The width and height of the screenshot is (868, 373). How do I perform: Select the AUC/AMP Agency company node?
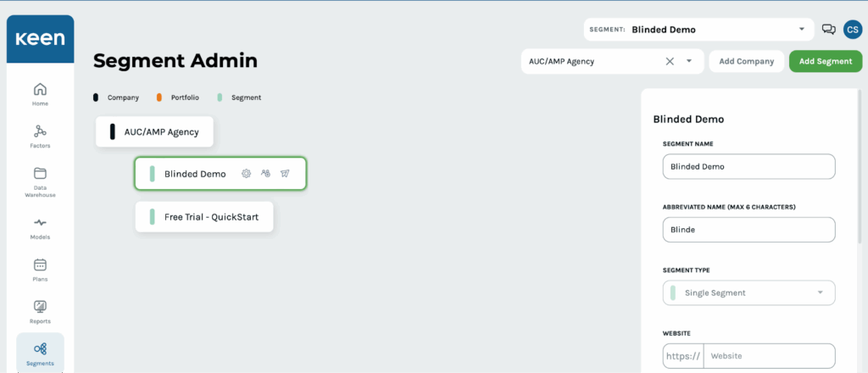(154, 132)
